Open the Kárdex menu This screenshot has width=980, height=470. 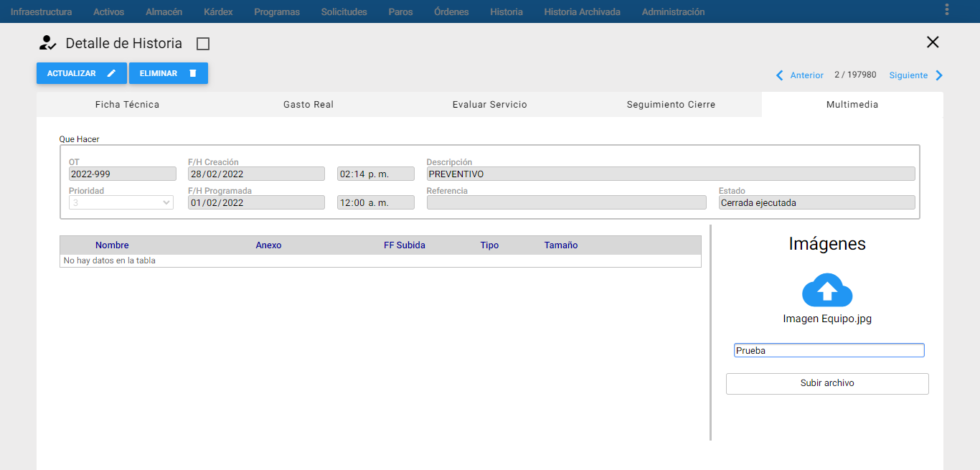click(x=218, y=11)
